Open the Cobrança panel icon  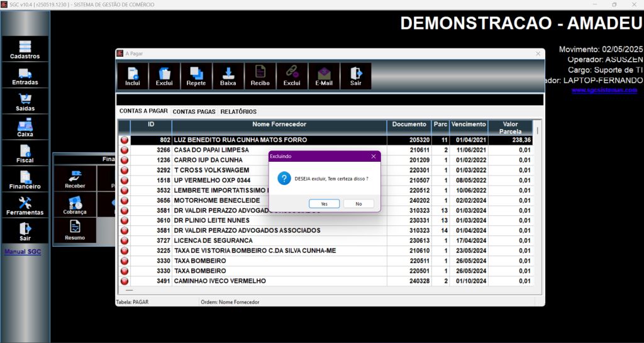point(75,204)
